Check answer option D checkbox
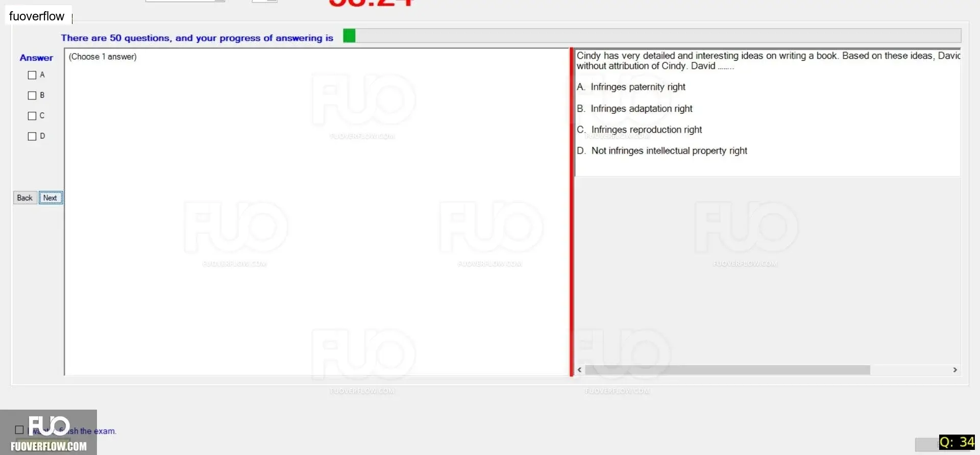The height and width of the screenshot is (455, 980). pos(32,137)
